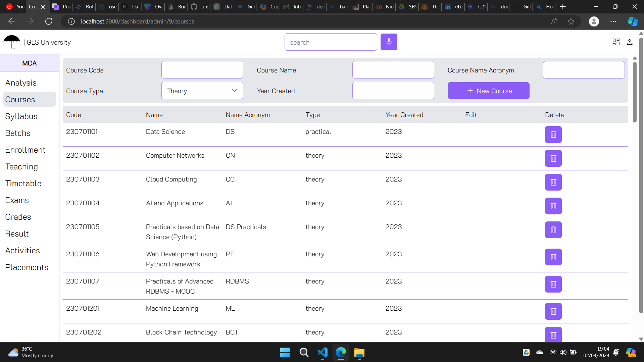The height and width of the screenshot is (362, 644).
Task: Delete the Machine Learning course
Action: pyautogui.click(x=553, y=311)
